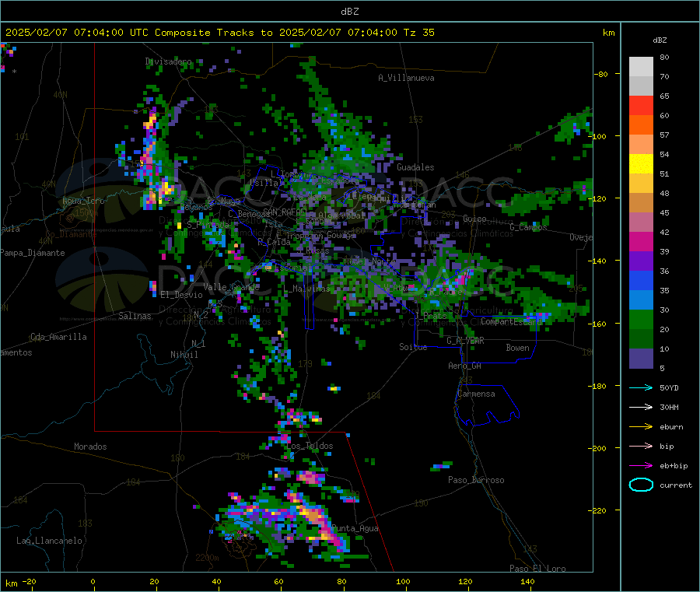Click the Composite Tracks timestamp header text
700x592 pixels.
pos(219,33)
